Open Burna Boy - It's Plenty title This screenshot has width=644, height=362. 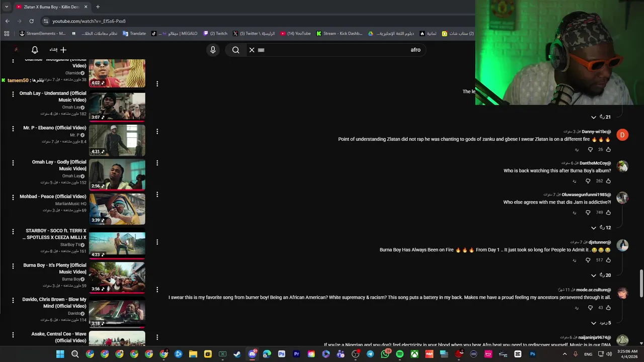click(55, 268)
